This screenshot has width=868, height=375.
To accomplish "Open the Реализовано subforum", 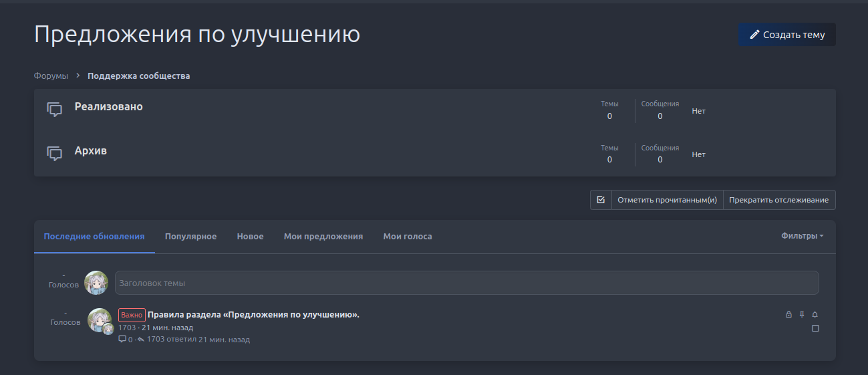I will pos(108,106).
